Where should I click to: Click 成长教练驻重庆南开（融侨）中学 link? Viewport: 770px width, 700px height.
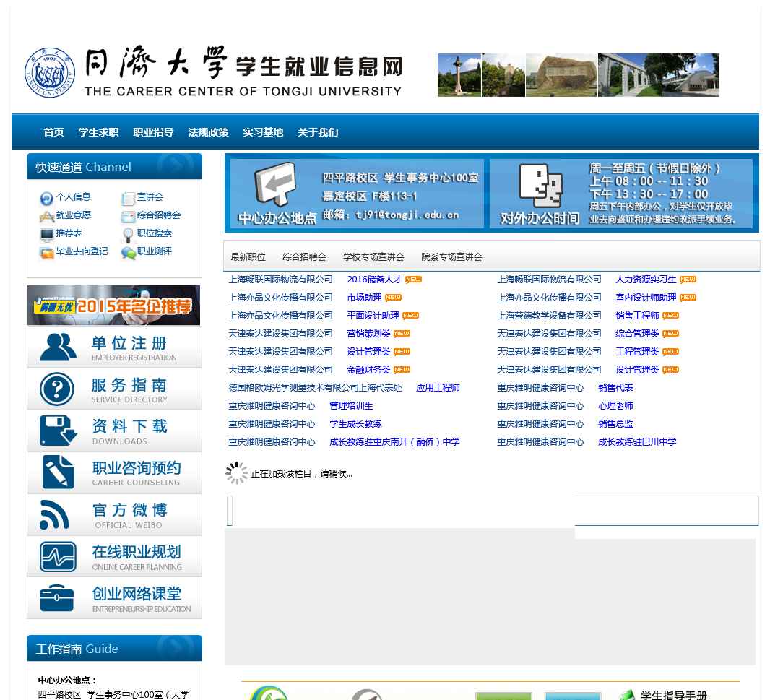pos(394,442)
